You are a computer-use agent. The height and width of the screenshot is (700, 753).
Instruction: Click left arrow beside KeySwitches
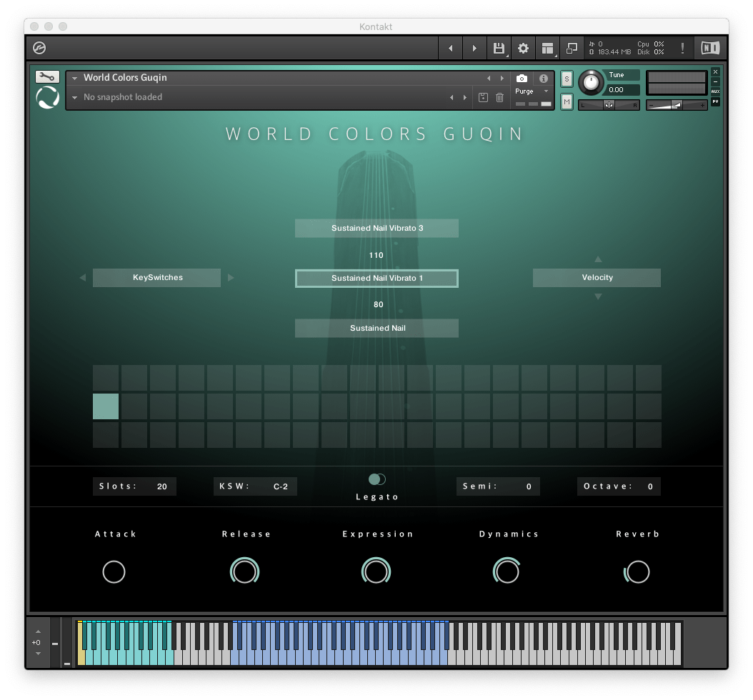coord(83,278)
